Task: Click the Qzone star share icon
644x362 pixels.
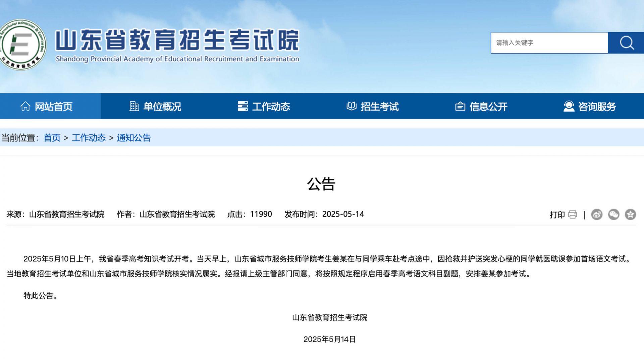Action: coord(630,215)
